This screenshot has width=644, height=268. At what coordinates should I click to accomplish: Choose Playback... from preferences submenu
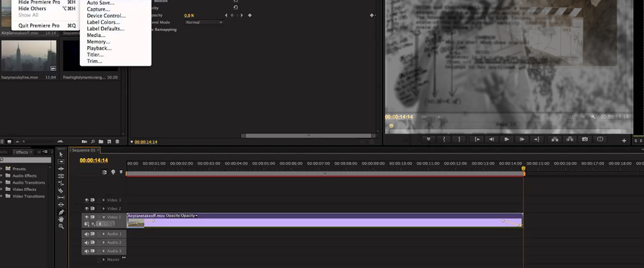(x=99, y=48)
